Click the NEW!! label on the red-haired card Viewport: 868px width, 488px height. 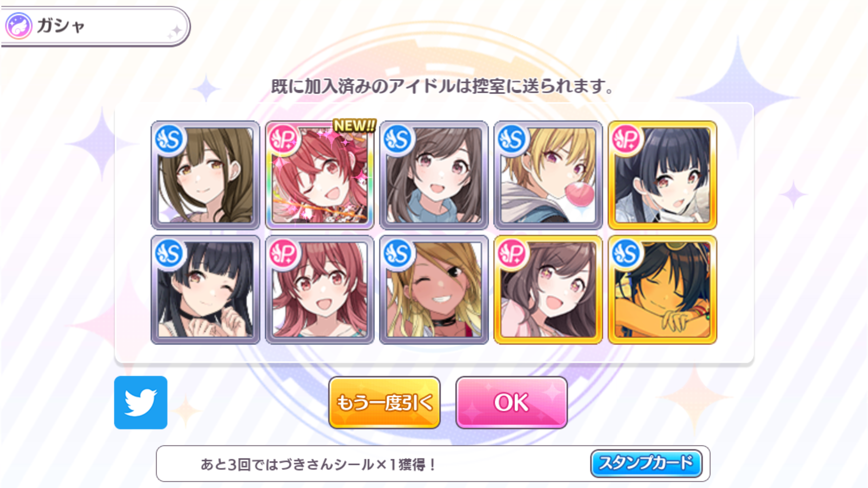355,125
